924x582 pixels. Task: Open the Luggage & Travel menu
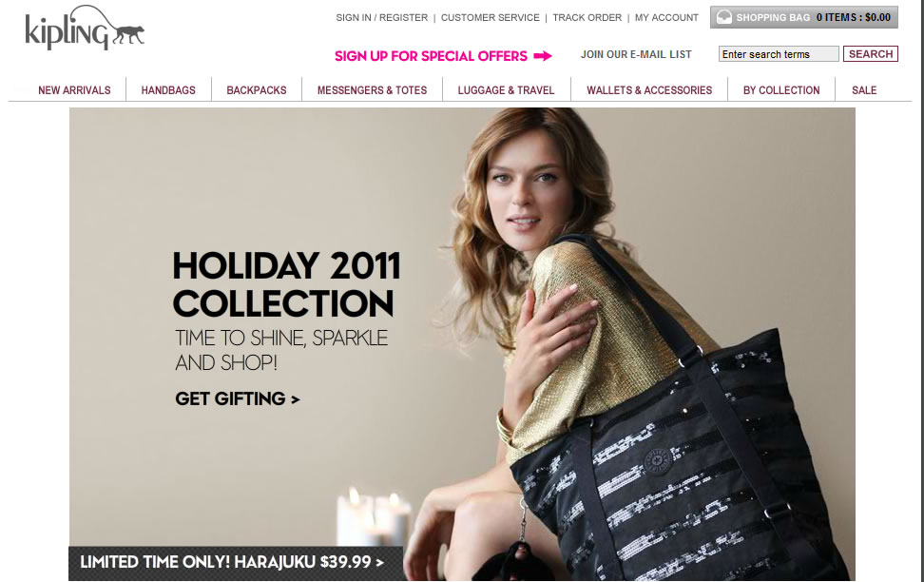pyautogui.click(x=506, y=90)
